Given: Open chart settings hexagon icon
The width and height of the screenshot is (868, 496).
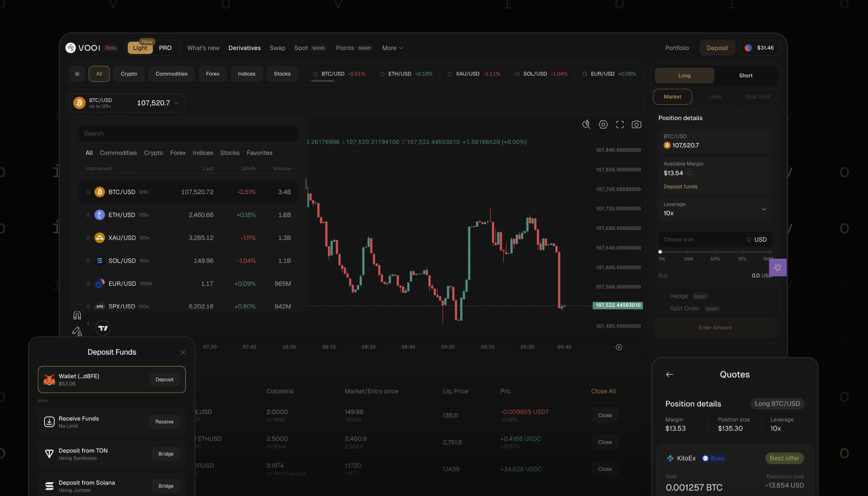Looking at the screenshot, I should pos(603,125).
